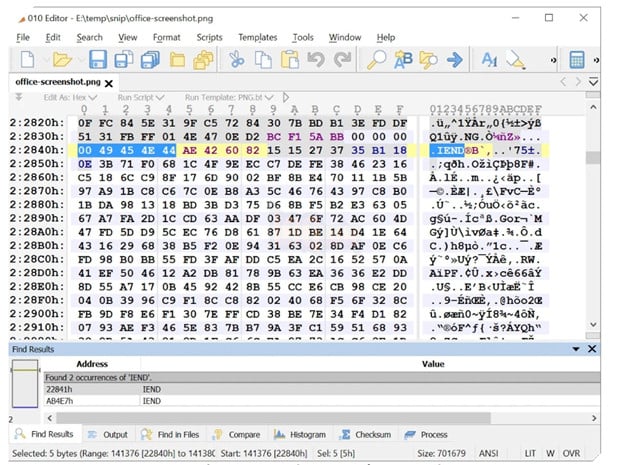This screenshot has height=465, width=630.
Task: Open the calculator icon
Action: click(577, 60)
